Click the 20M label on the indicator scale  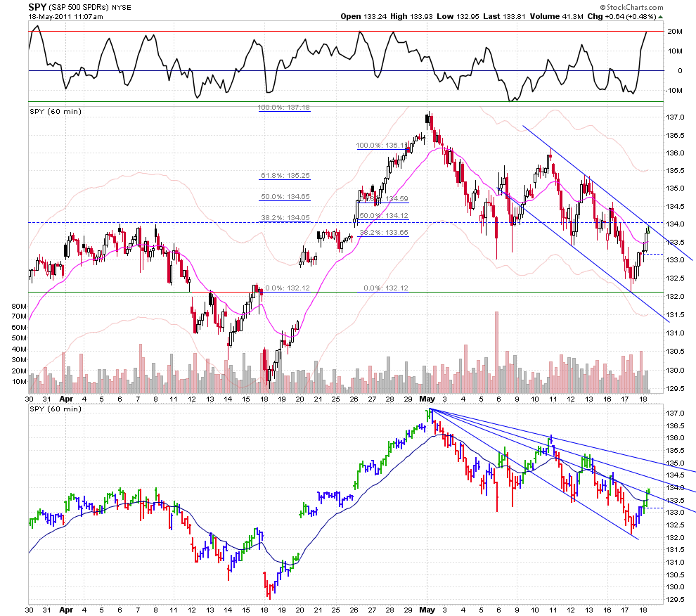[675, 32]
